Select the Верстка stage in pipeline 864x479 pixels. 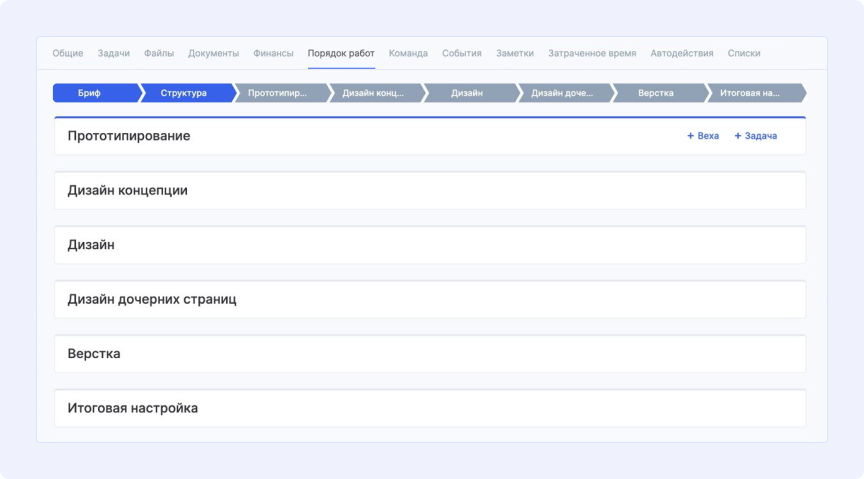click(x=655, y=93)
